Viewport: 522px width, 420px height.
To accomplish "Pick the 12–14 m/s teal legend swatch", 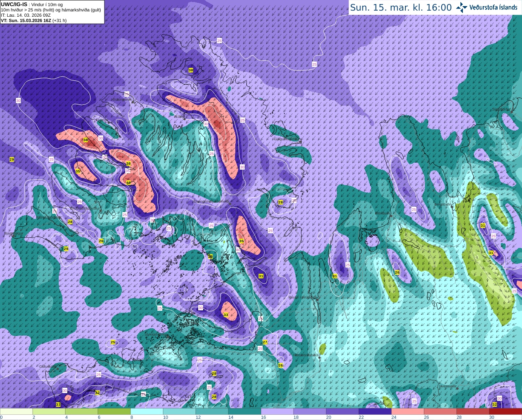I will click(212, 411).
